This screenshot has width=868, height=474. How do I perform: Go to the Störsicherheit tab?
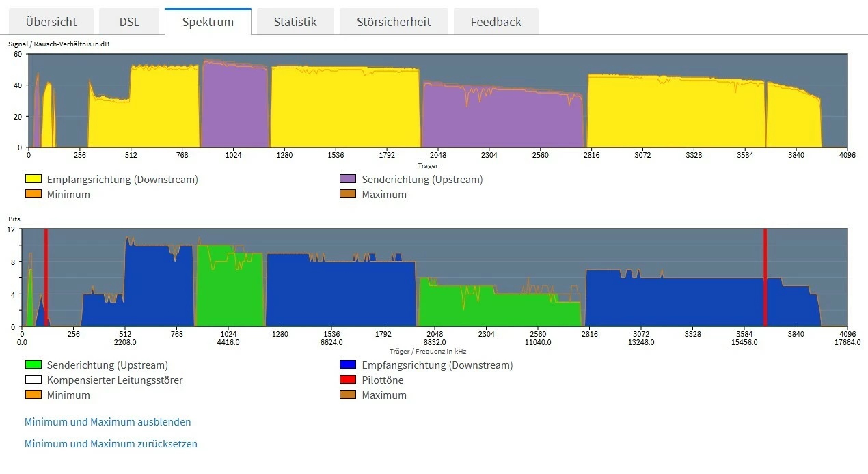pos(394,21)
